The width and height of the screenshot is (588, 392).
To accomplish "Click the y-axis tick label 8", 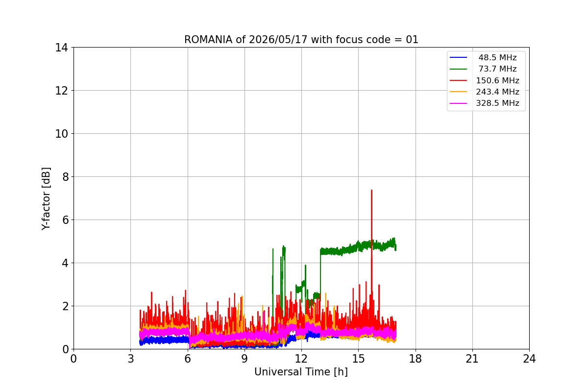I will (64, 177).
